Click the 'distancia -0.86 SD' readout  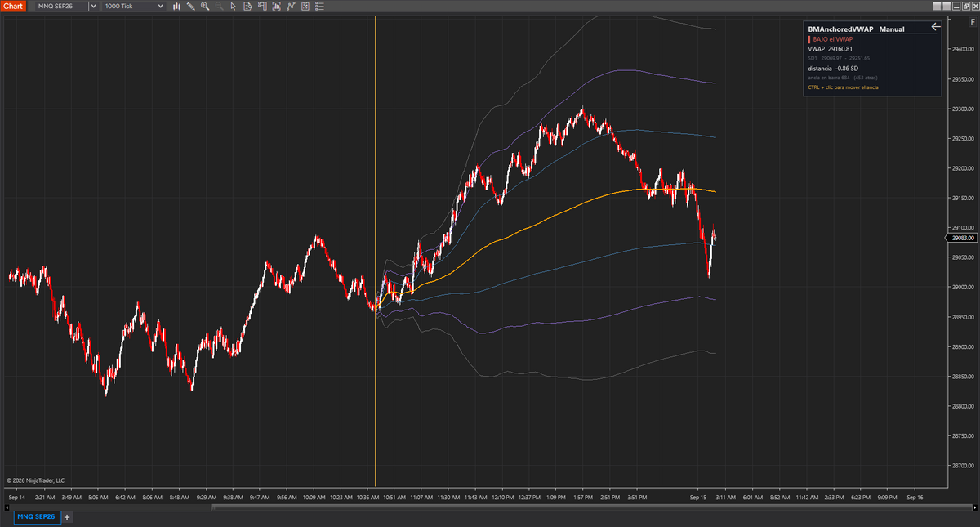click(x=833, y=68)
